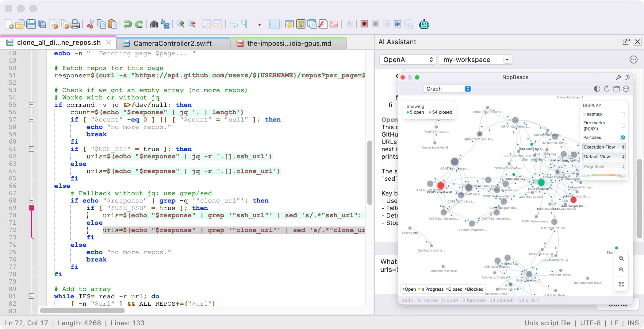The height and width of the screenshot is (329, 644).
Task: Adjust the Low-High PageRank gradient slider
Action: [x=604, y=176]
